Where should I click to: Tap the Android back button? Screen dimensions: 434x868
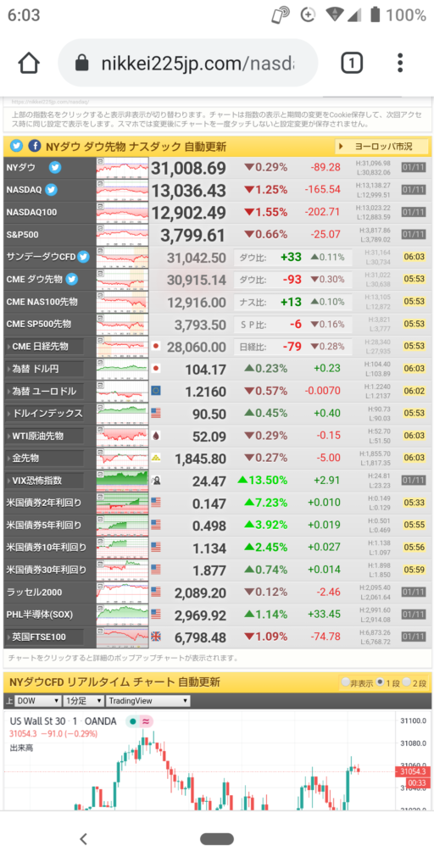83,839
